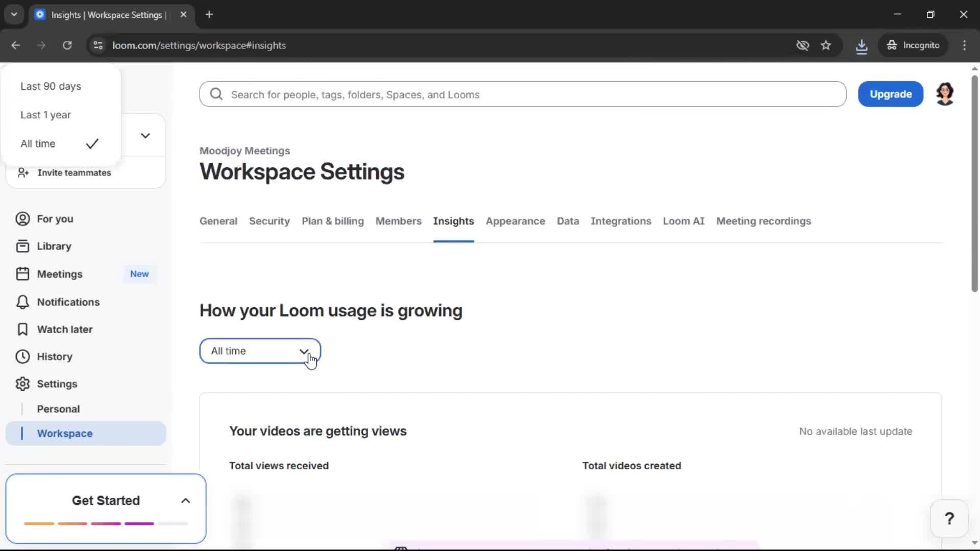This screenshot has height=551, width=980.
Task: Click the search magnifier in the search bar
Action: 216,94
